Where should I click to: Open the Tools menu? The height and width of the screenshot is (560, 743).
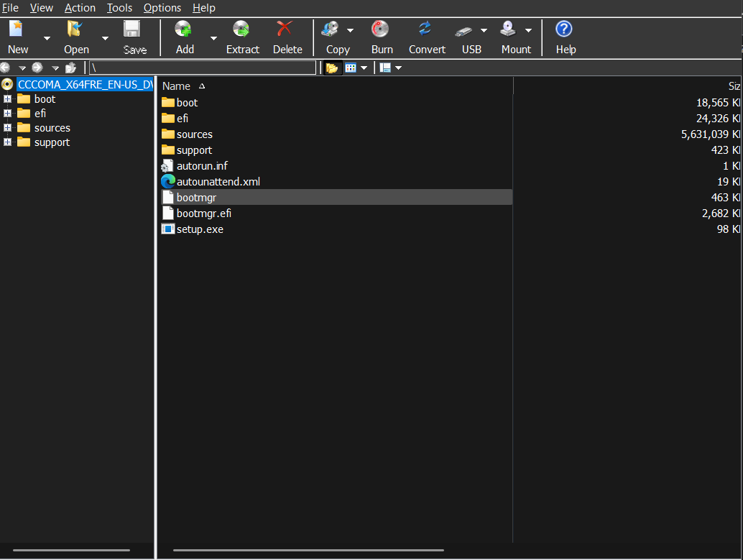pos(119,8)
